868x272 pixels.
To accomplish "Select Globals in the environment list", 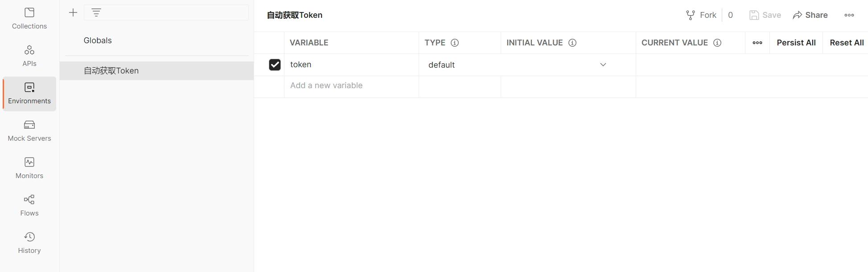I will pyautogui.click(x=98, y=41).
